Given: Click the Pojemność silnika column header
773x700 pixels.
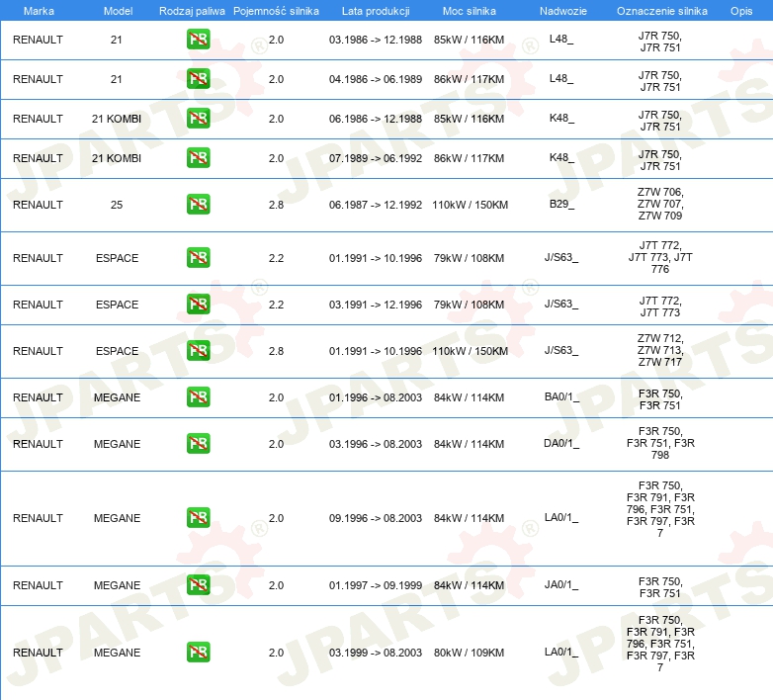Looking at the screenshot, I should point(276,11).
